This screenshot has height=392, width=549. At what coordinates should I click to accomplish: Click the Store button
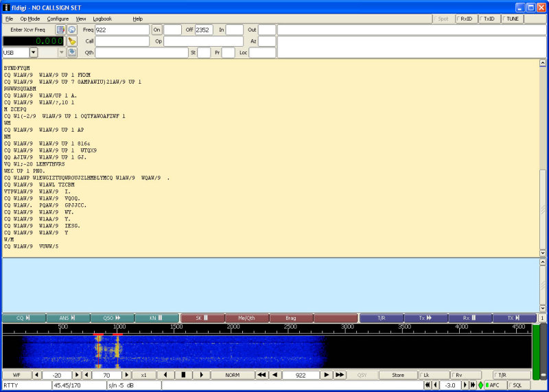398,376
